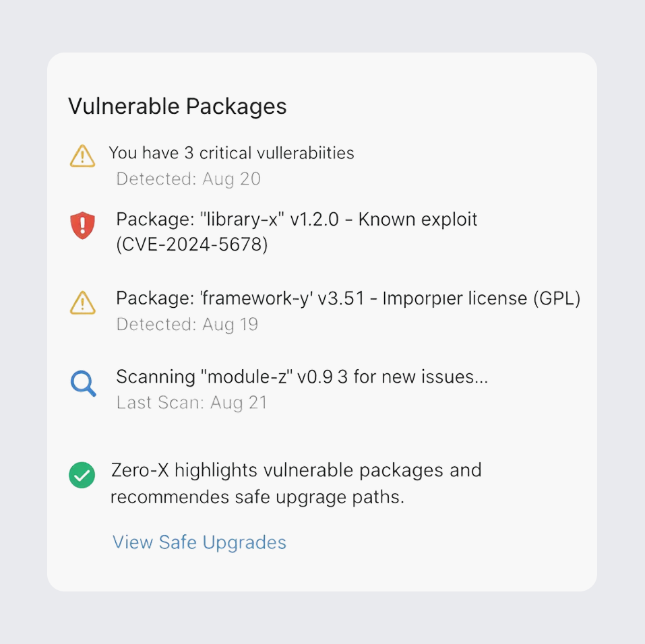
Task: Click the (GPL) license text
Action: 557,298
